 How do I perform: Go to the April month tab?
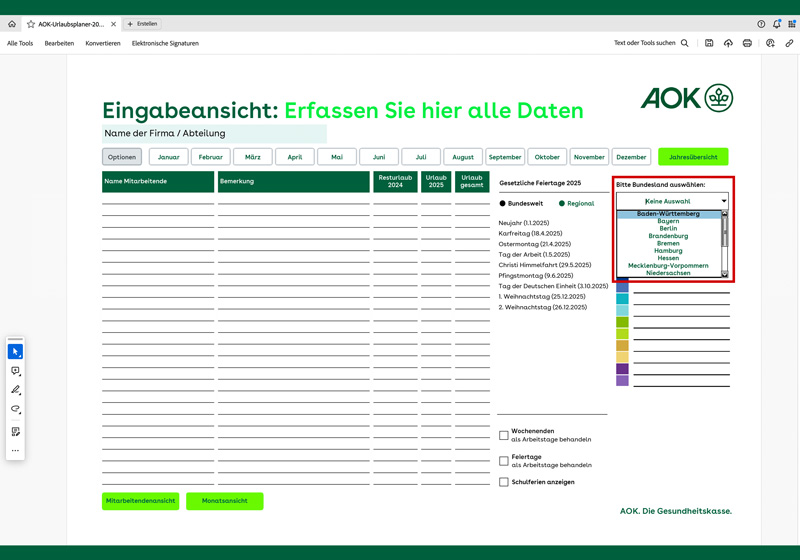point(295,157)
